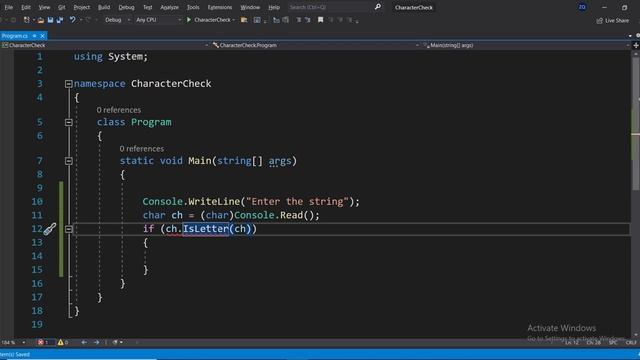Click the CharacterCheck solution name in title bar
The image size is (640, 360).
[413, 7]
